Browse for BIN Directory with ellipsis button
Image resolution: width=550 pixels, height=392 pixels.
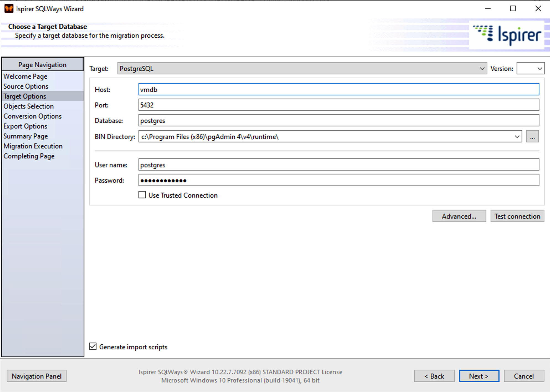[x=532, y=137]
